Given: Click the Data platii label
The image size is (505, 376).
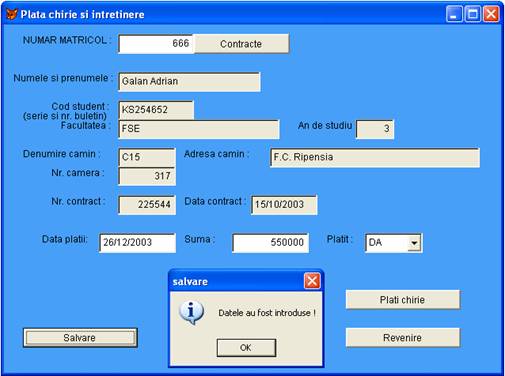Looking at the screenshot, I should [65, 239].
